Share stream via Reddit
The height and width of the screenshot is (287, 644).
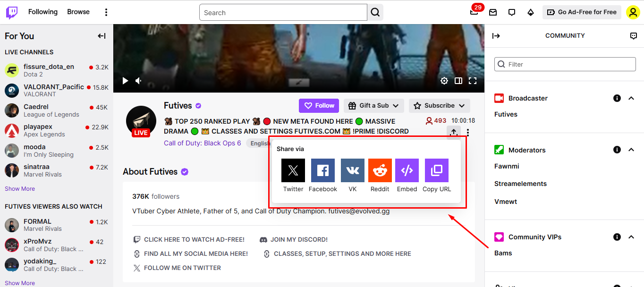click(380, 176)
